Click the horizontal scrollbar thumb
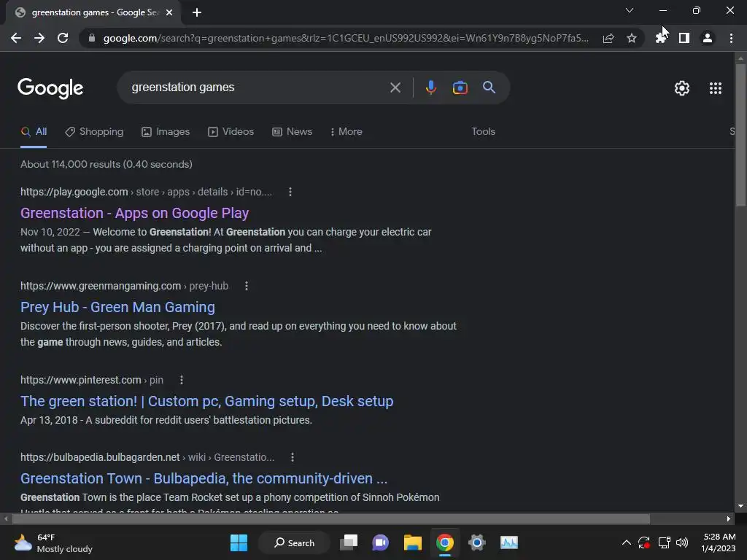Viewport: 747px width, 560px height. tap(330, 518)
